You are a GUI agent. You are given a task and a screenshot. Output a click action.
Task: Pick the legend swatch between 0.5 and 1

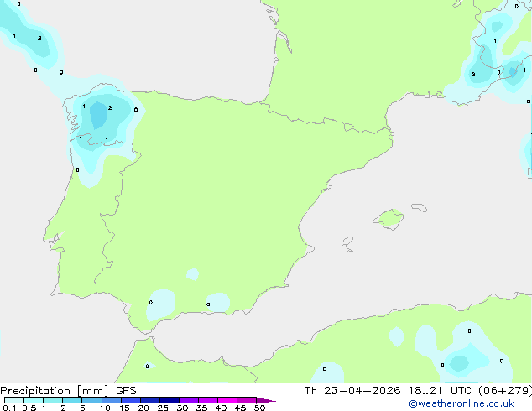point(34,400)
